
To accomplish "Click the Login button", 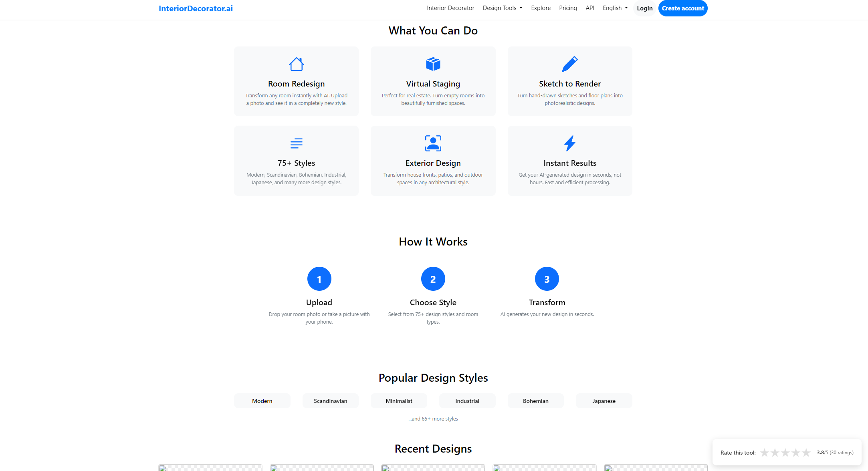I will click(644, 8).
